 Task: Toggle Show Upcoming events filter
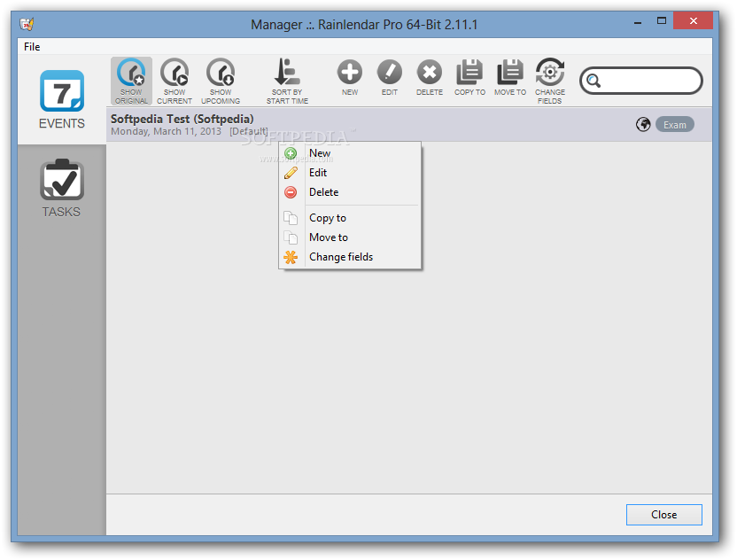[221, 81]
